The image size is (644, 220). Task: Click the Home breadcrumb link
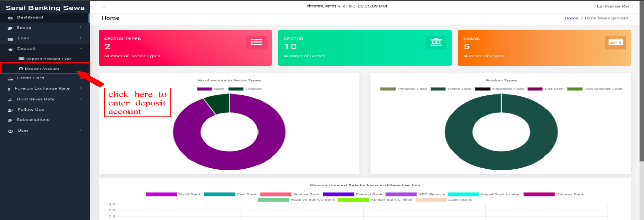(571, 18)
